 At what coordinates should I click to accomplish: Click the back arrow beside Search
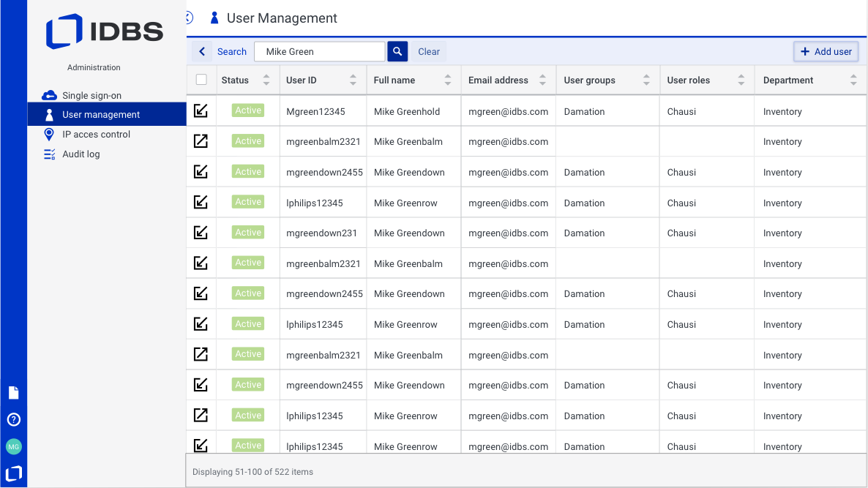point(202,51)
